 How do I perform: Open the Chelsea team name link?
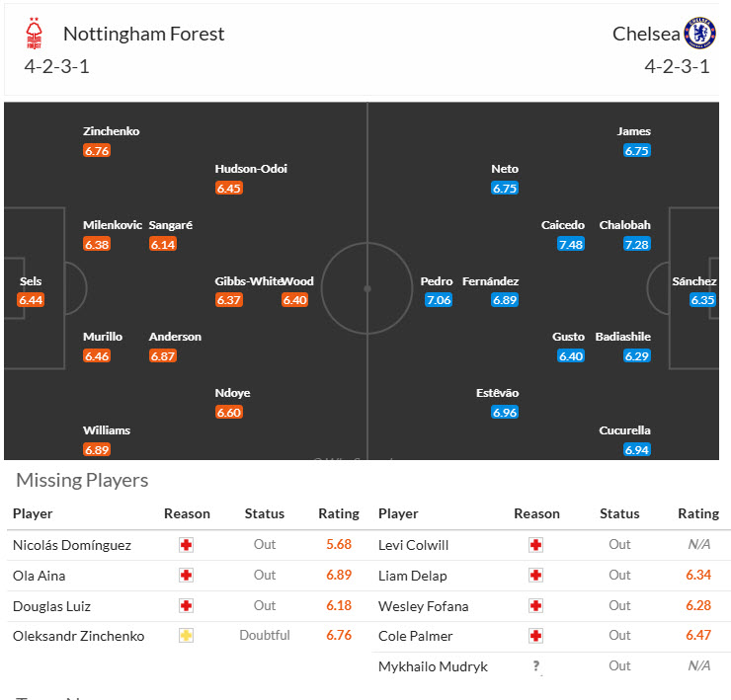coord(646,34)
